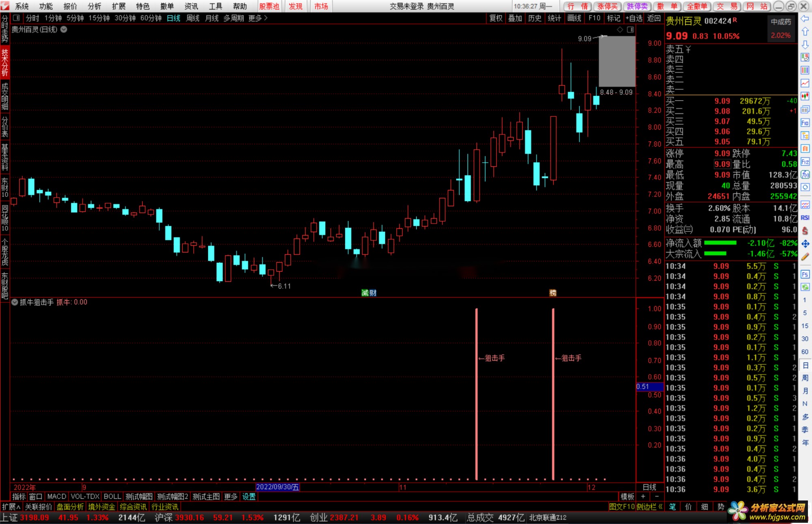Click the 榜 marker below the chart
This screenshot has height=524, width=812.
coord(553,293)
